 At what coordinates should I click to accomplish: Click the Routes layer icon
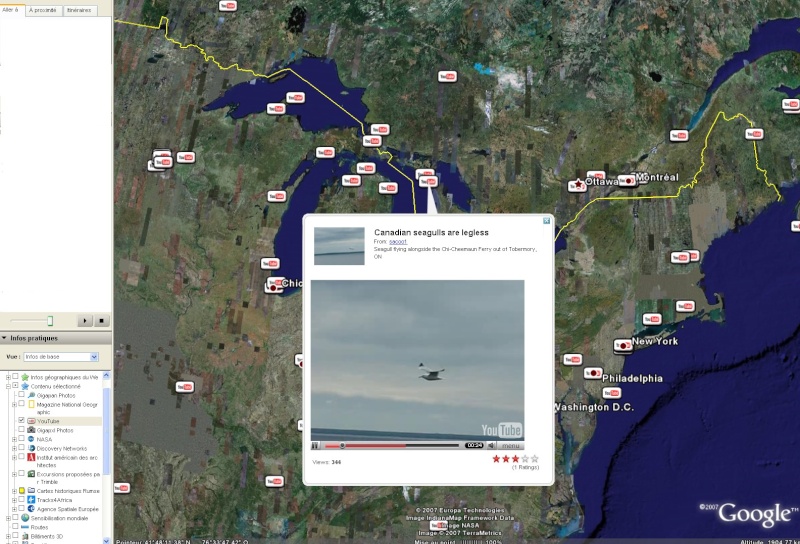click(x=25, y=527)
